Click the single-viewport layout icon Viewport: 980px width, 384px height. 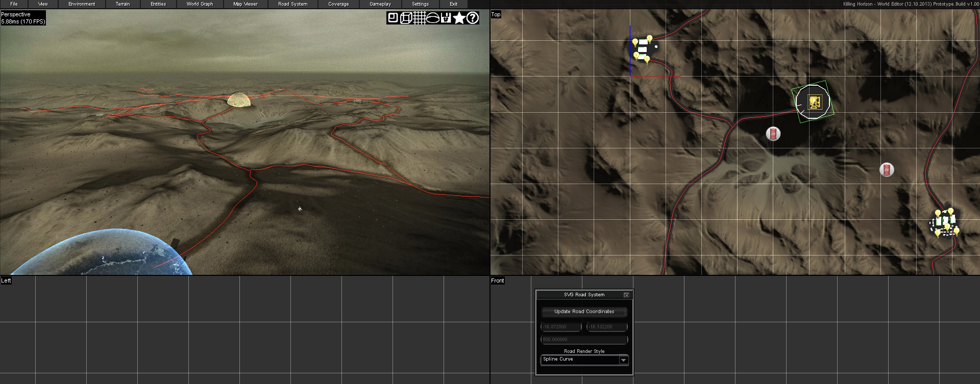393,18
